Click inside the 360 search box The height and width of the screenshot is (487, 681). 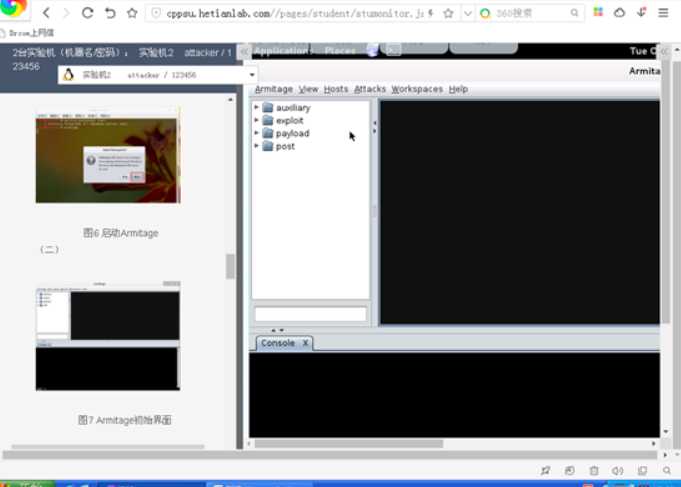click(x=532, y=13)
